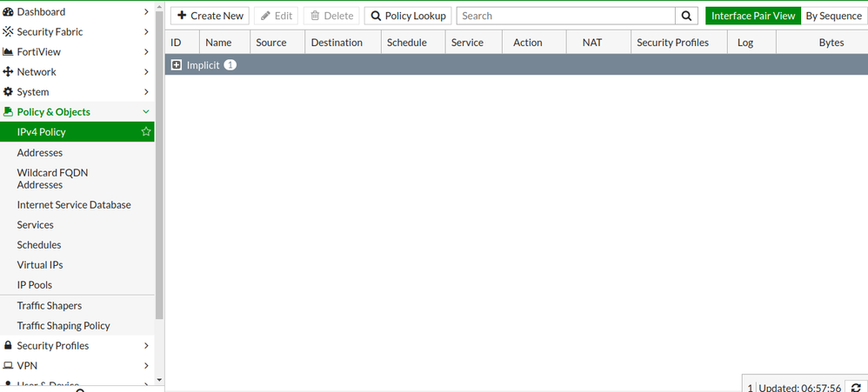The width and height of the screenshot is (868, 392).
Task: Click the Edit button
Action: coord(277,16)
